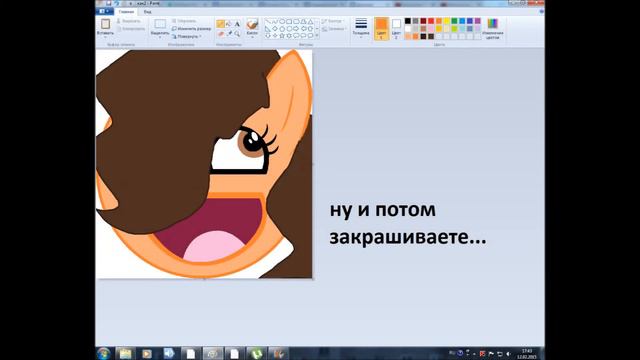
Task: Choose the black palette swatch
Action: [x=407, y=21]
